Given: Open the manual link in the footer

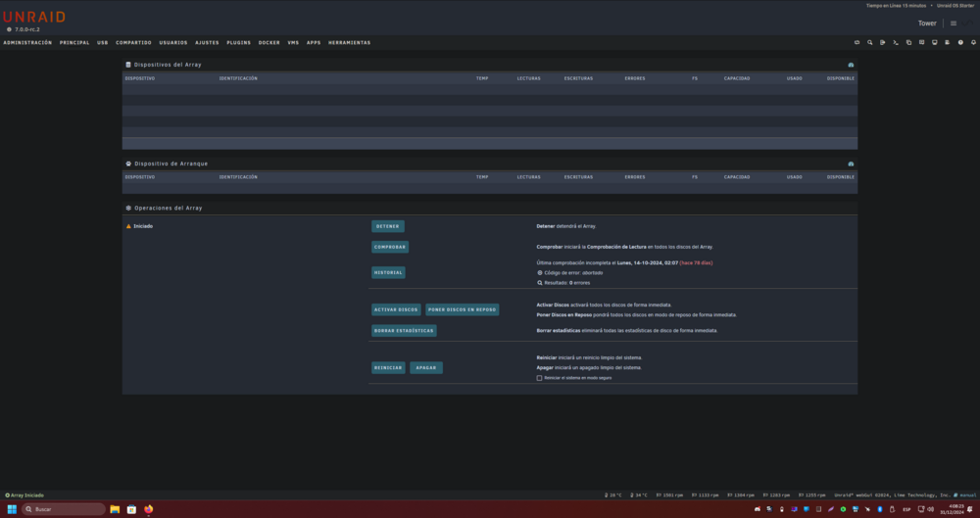Looking at the screenshot, I should pos(965,494).
